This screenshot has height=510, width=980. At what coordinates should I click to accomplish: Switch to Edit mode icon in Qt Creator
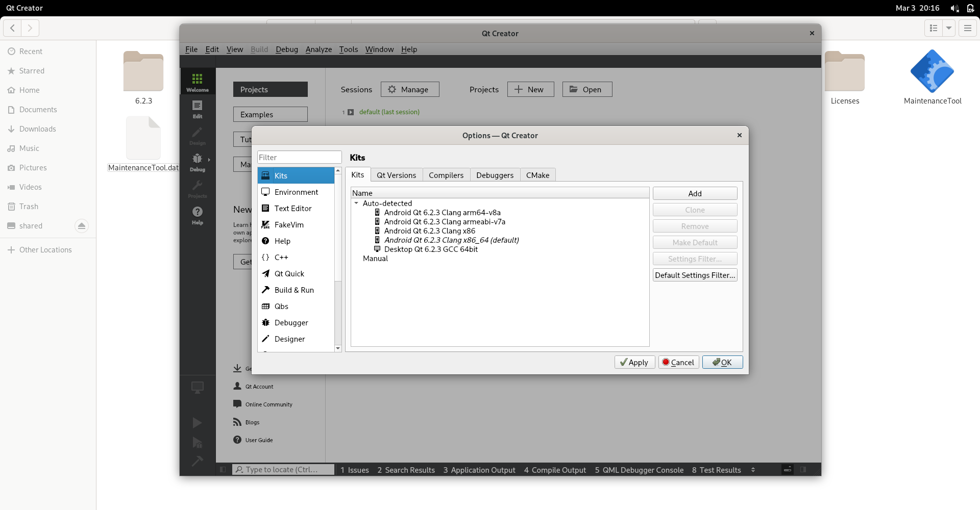tap(198, 109)
